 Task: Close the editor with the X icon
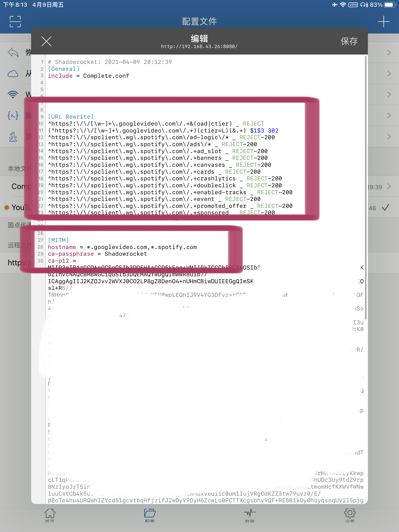(x=46, y=41)
